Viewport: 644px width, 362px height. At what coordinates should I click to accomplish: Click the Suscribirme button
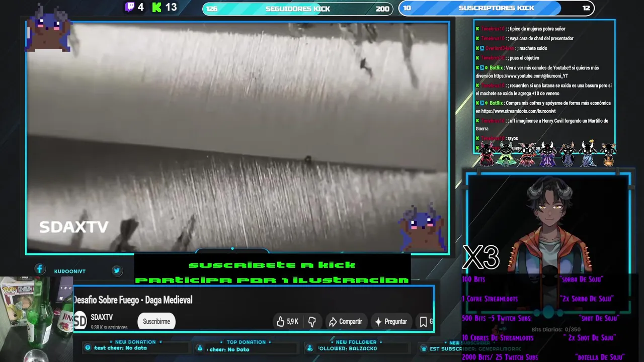coord(156,321)
